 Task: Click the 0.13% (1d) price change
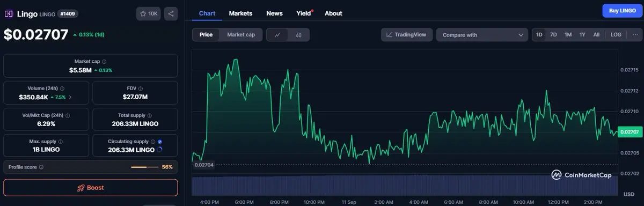click(x=89, y=35)
